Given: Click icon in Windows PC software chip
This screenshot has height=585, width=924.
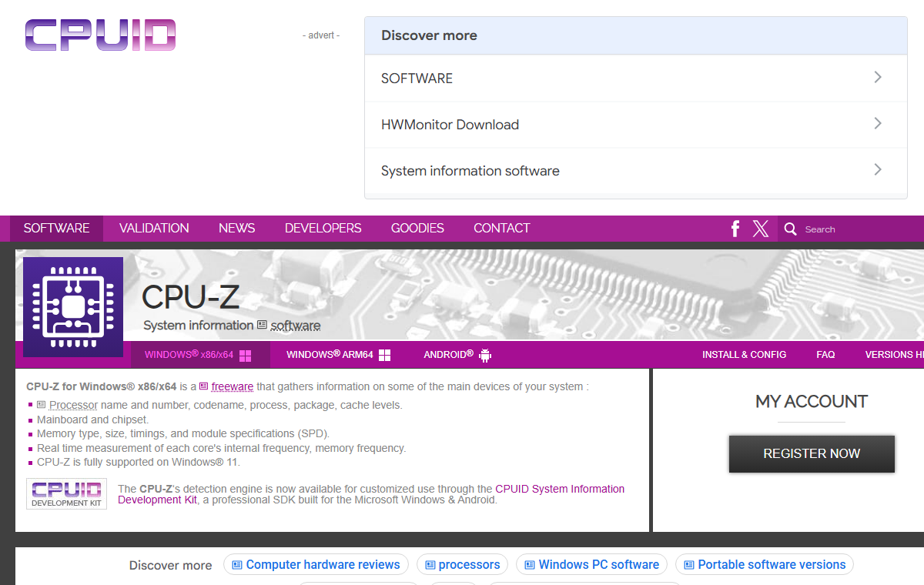Looking at the screenshot, I should pos(530,565).
